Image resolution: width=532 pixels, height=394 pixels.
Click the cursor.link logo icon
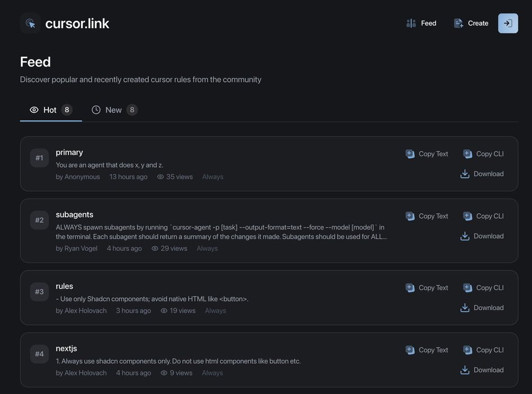30,24
